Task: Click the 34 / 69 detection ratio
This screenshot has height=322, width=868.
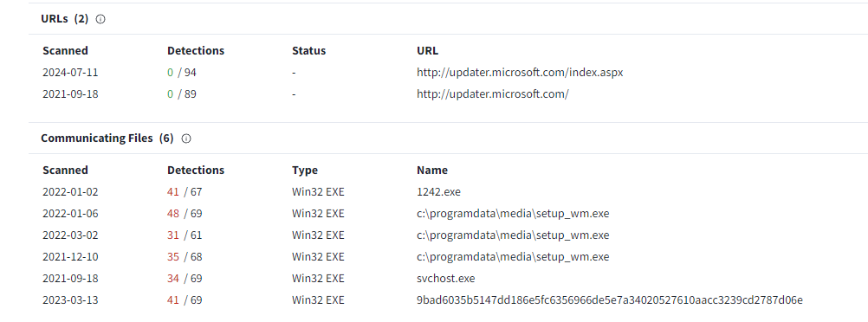Action: 185,279
